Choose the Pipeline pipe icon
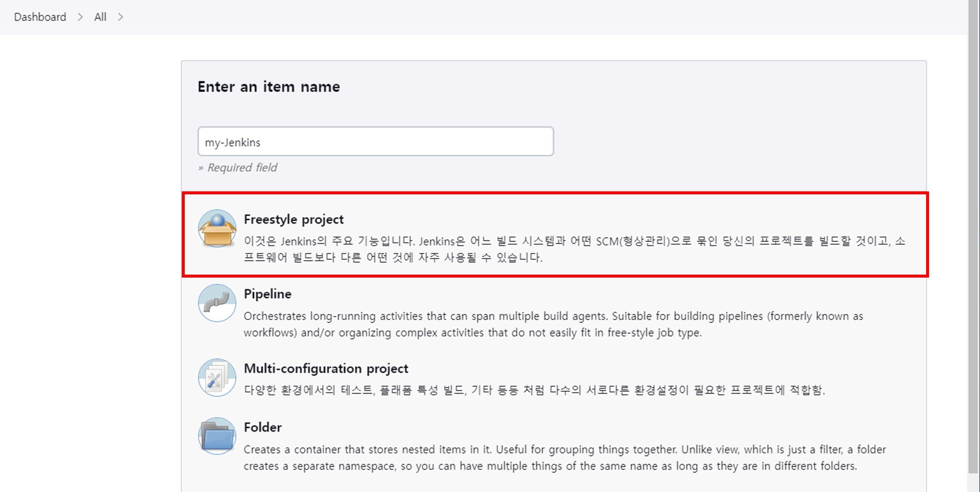The height and width of the screenshot is (492, 980). click(217, 303)
